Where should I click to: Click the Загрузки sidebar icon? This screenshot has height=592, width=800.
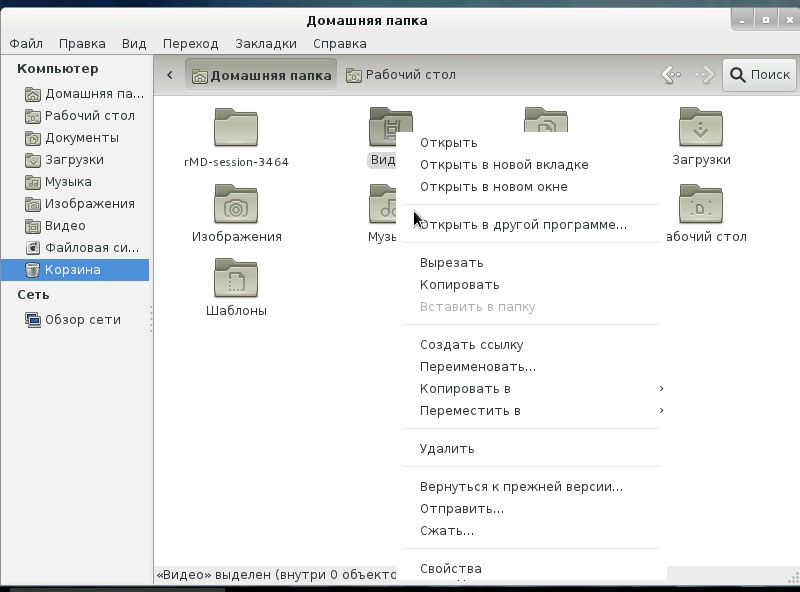33,160
